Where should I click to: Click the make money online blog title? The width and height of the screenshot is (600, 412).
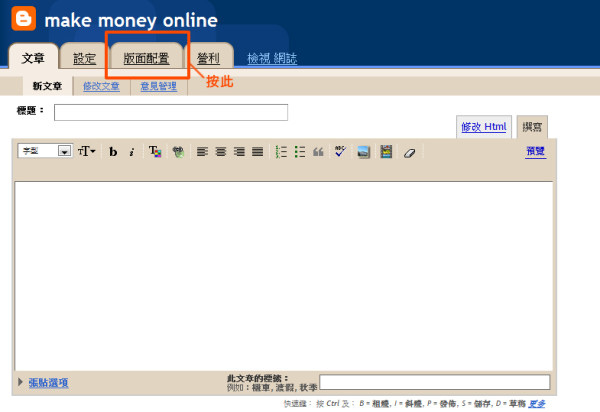[131, 20]
